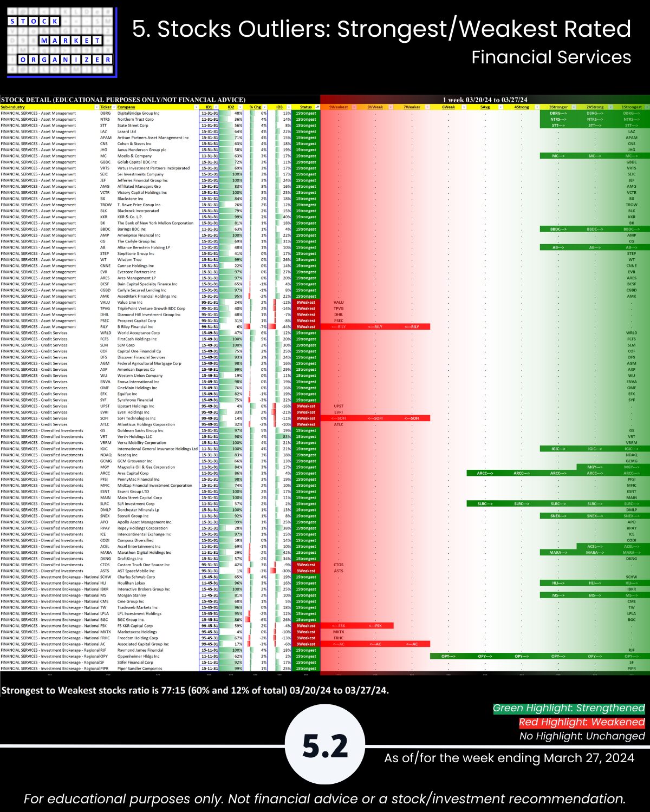The width and height of the screenshot is (650, 812).
Task: Open the ID3 column filter dropdown
Action: click(289, 107)
